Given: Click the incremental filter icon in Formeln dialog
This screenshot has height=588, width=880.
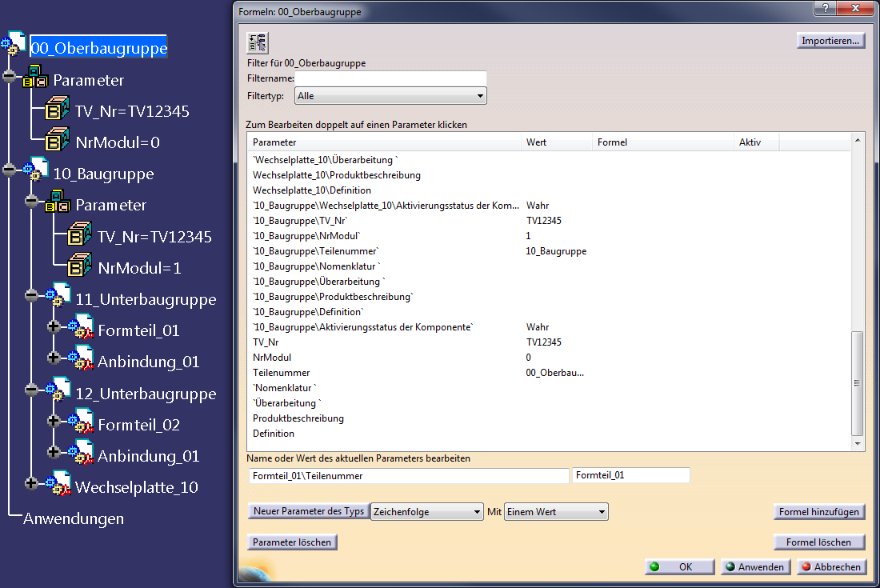Looking at the screenshot, I should [x=258, y=42].
